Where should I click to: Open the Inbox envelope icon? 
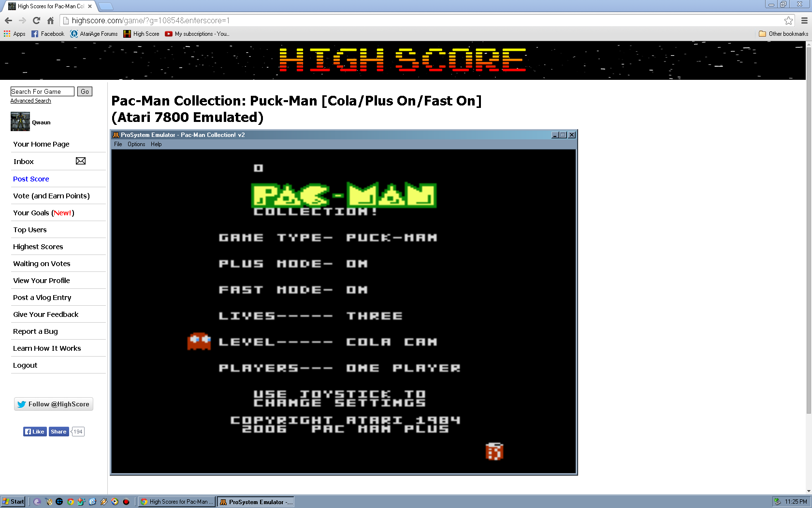[x=81, y=161]
